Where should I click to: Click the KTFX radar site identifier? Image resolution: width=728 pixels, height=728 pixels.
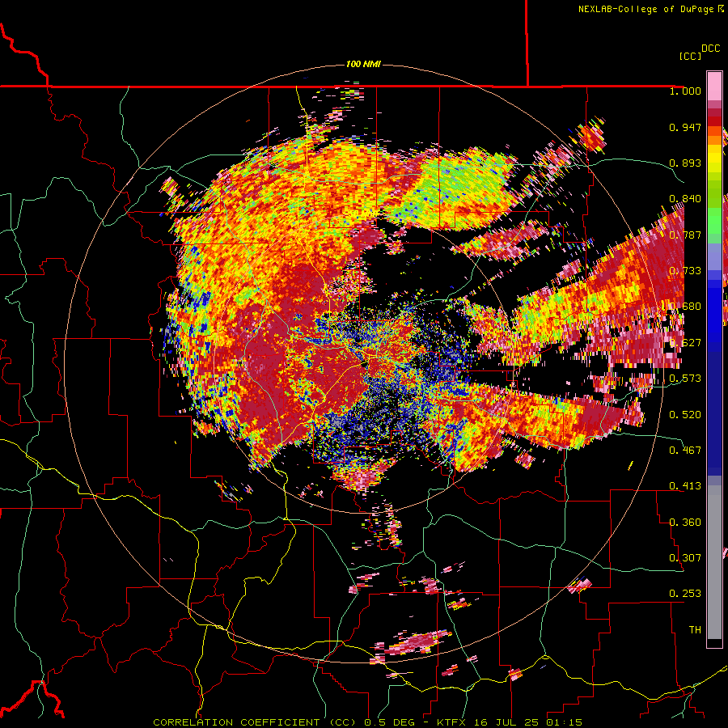[x=451, y=722]
